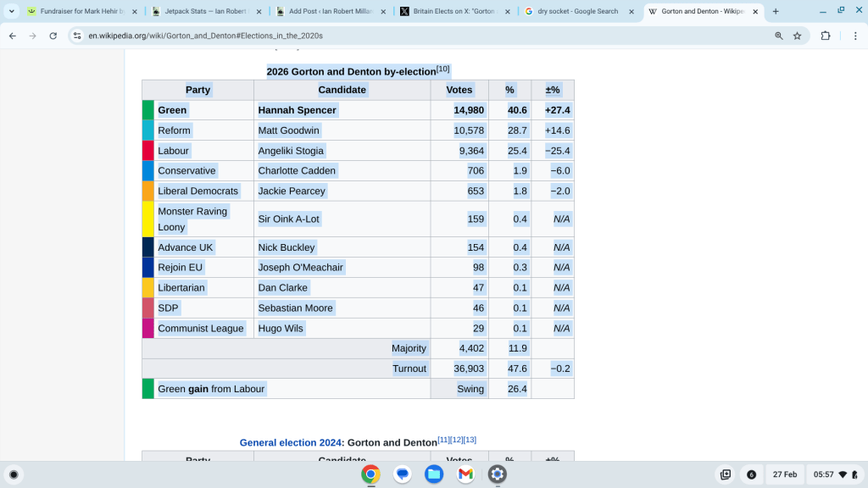
Task: Bookmark this page with the star icon
Action: point(797,36)
